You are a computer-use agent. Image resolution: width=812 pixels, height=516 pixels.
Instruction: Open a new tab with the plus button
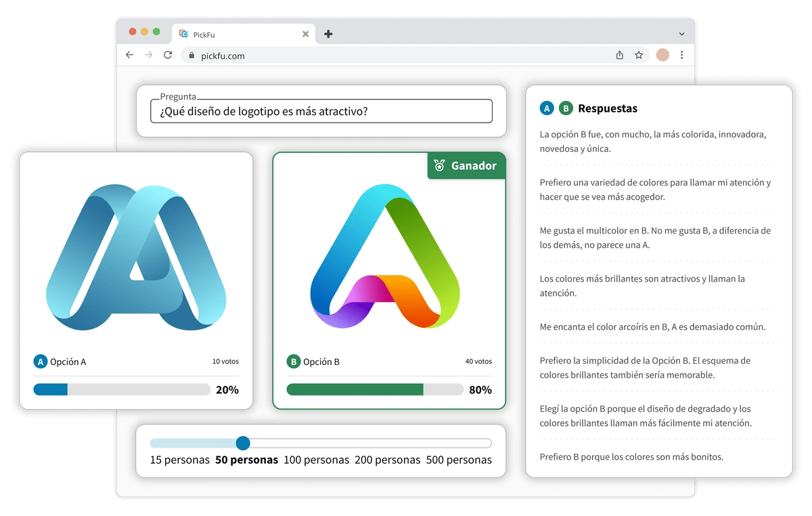(x=328, y=33)
